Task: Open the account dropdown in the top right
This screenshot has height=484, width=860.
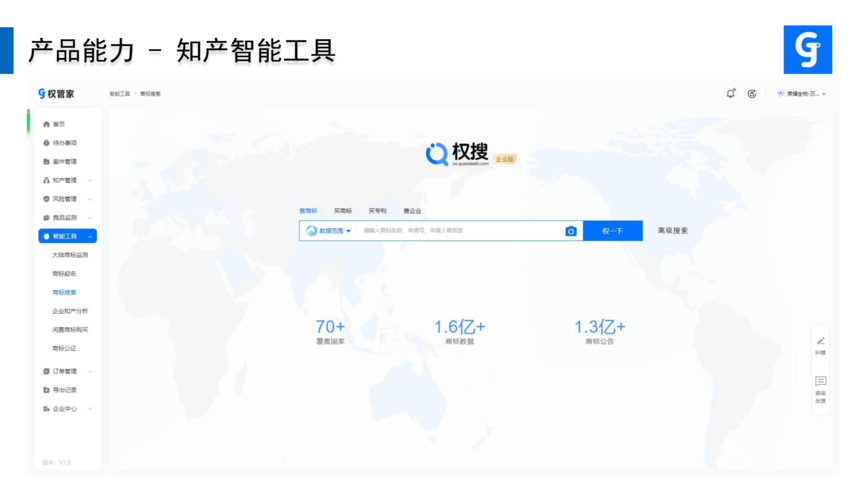Action: pos(801,94)
